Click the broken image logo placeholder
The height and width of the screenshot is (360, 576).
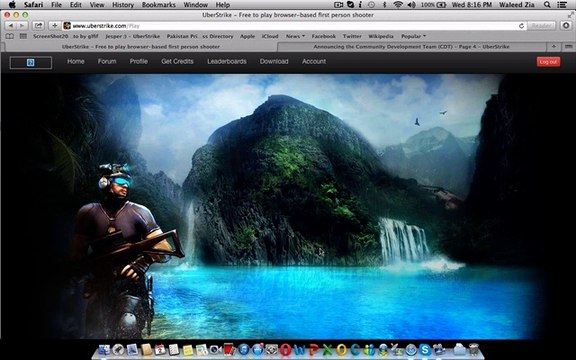pyautogui.click(x=31, y=62)
